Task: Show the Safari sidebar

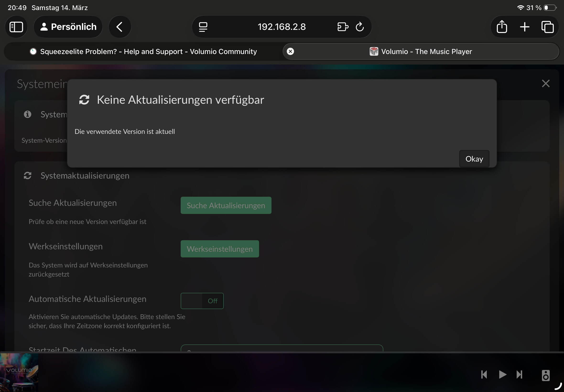Action: click(x=16, y=27)
